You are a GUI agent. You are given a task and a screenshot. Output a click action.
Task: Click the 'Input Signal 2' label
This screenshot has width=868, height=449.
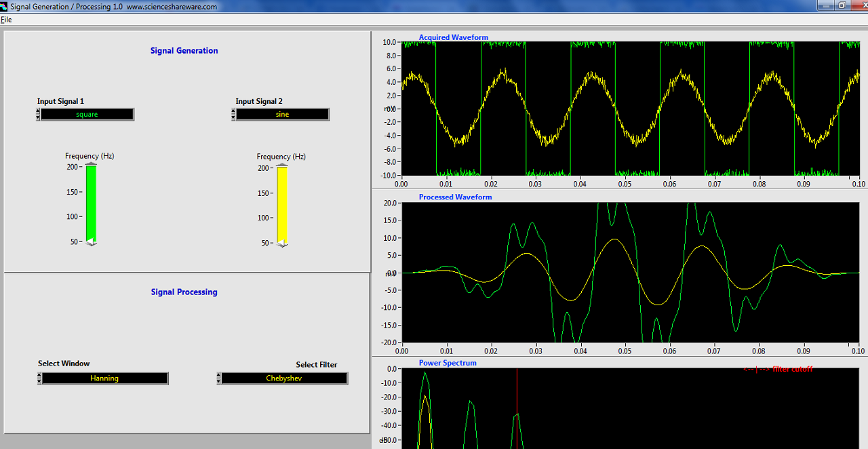click(x=259, y=101)
